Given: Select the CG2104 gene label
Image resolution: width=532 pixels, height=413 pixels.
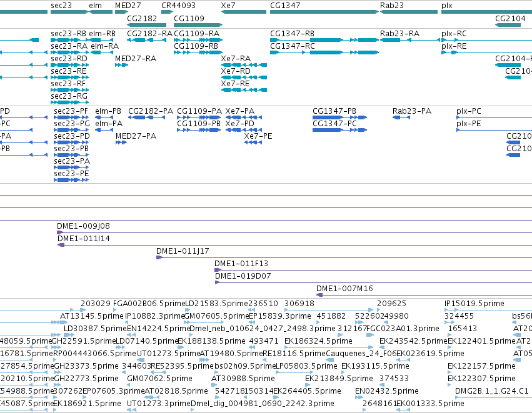Looking at the screenshot, I should [x=510, y=18].
